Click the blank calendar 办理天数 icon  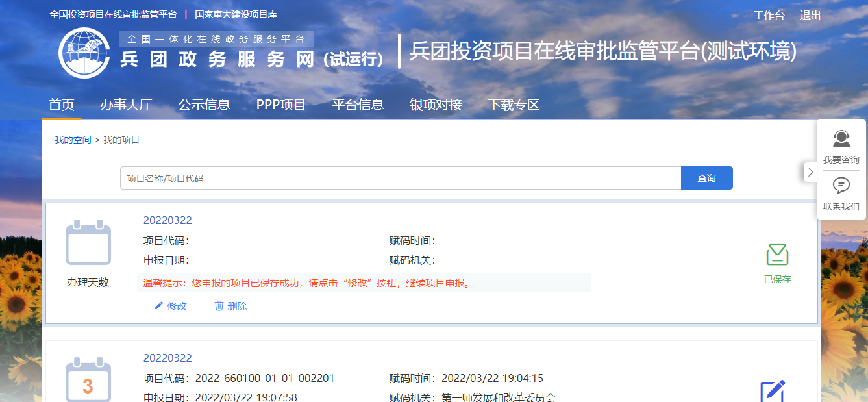[x=88, y=243]
